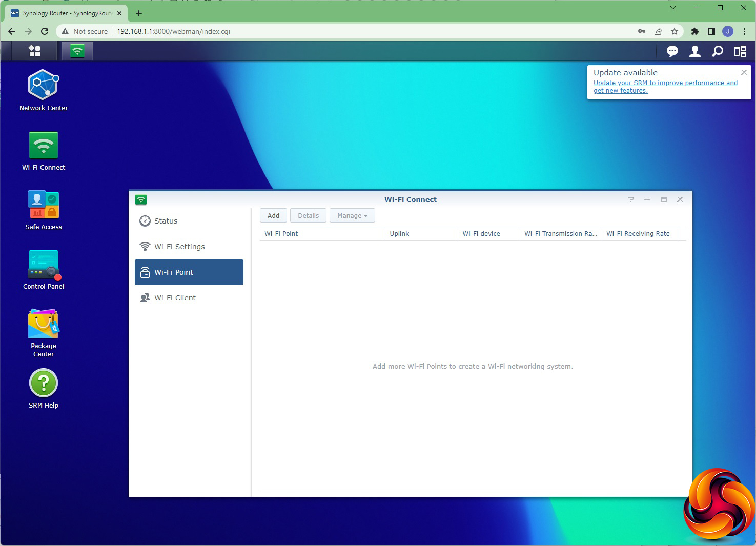
Task: Launch Package Center desktop icon
Action: tap(44, 333)
